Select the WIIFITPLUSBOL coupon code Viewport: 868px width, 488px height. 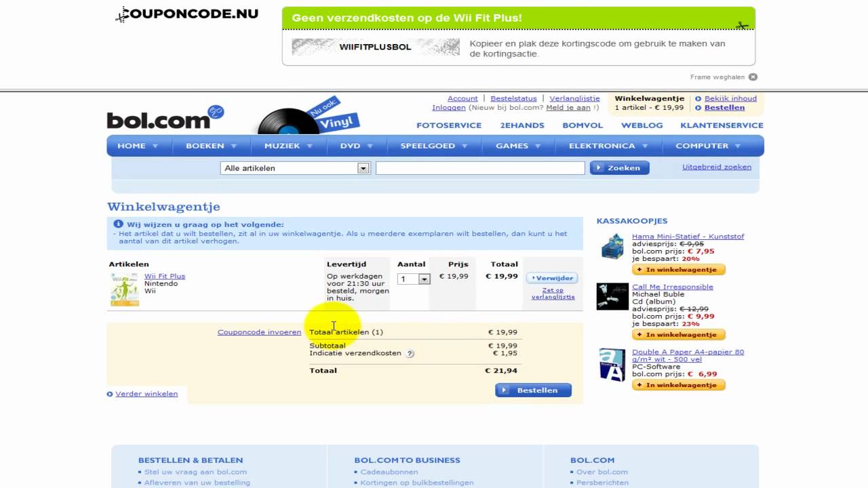pyautogui.click(x=375, y=47)
